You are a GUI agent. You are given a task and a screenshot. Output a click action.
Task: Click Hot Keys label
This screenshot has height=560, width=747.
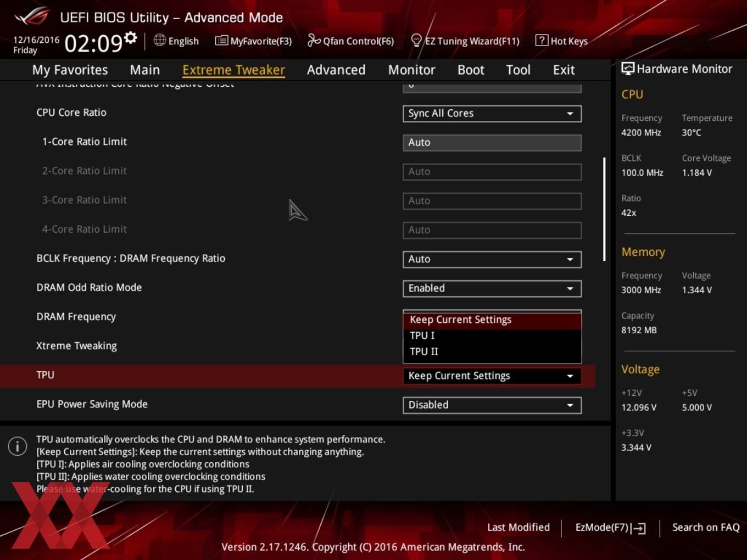tap(569, 41)
